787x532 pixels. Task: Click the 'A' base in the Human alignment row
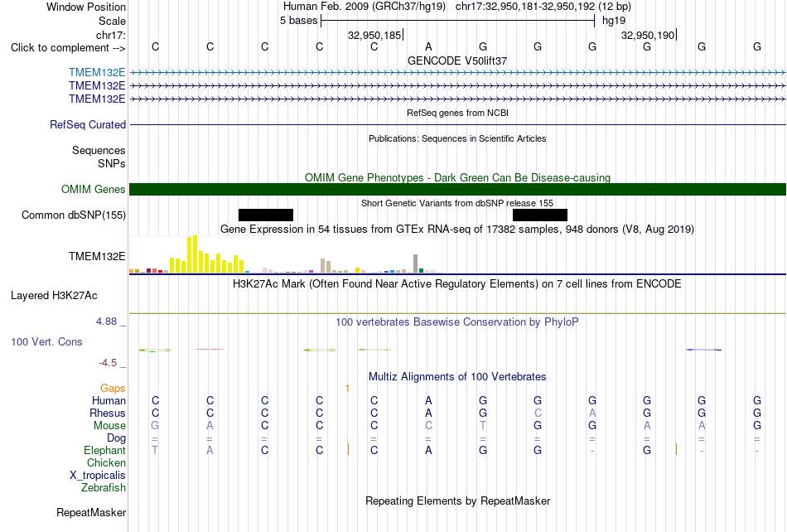pos(428,400)
